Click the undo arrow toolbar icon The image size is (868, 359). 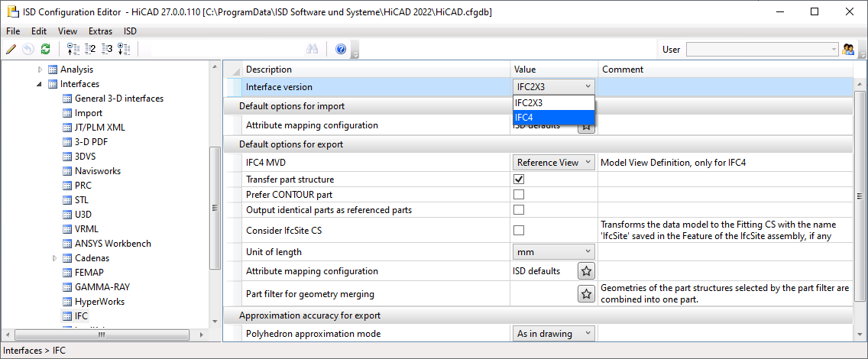[28, 49]
